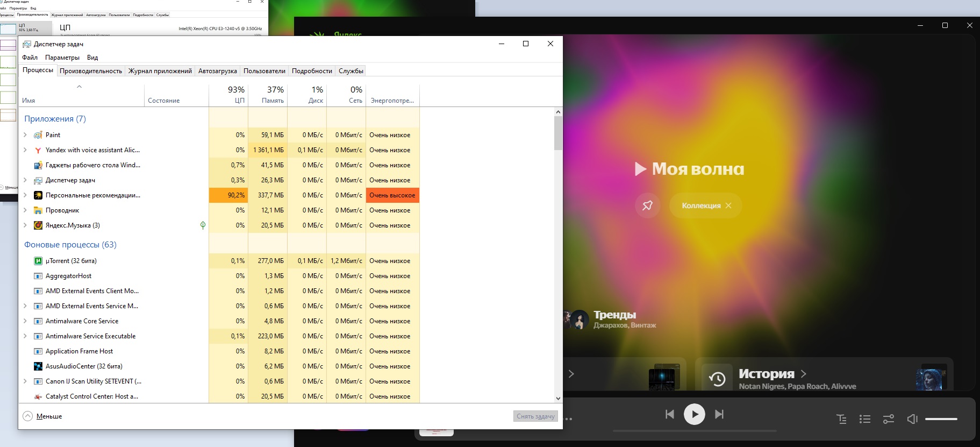This screenshot has width=980, height=447.
Task: Click the Персональные рекомендации process icon
Action: coord(38,195)
